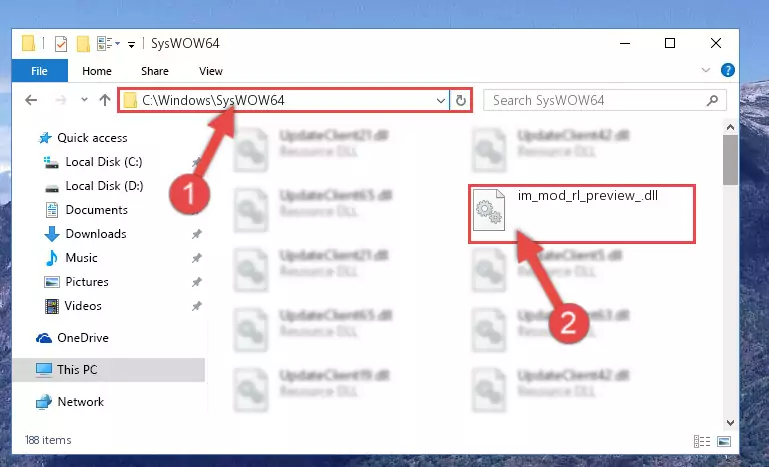769x467 pixels.
Task: Click the pin icon next to Videos
Action: [197, 306]
